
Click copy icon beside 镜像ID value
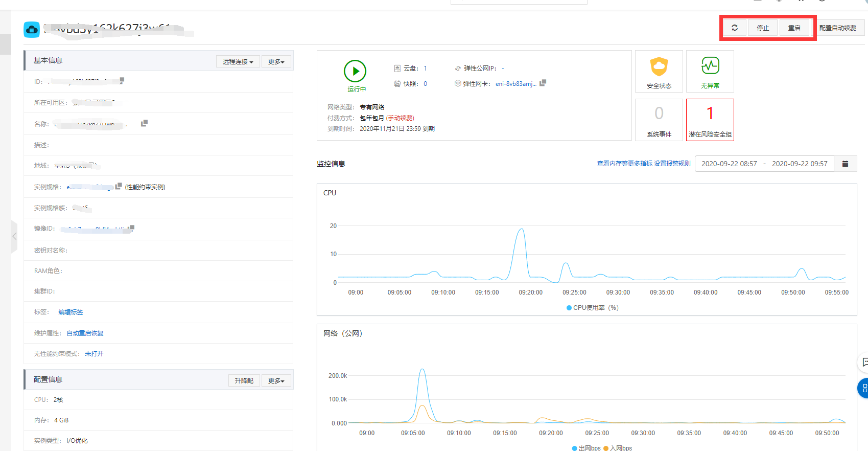132,228
